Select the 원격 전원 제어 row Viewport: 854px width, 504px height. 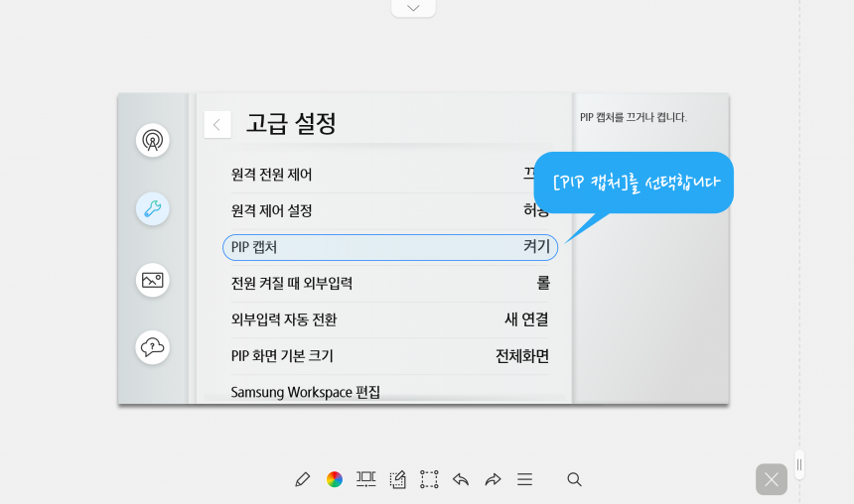coord(390,175)
